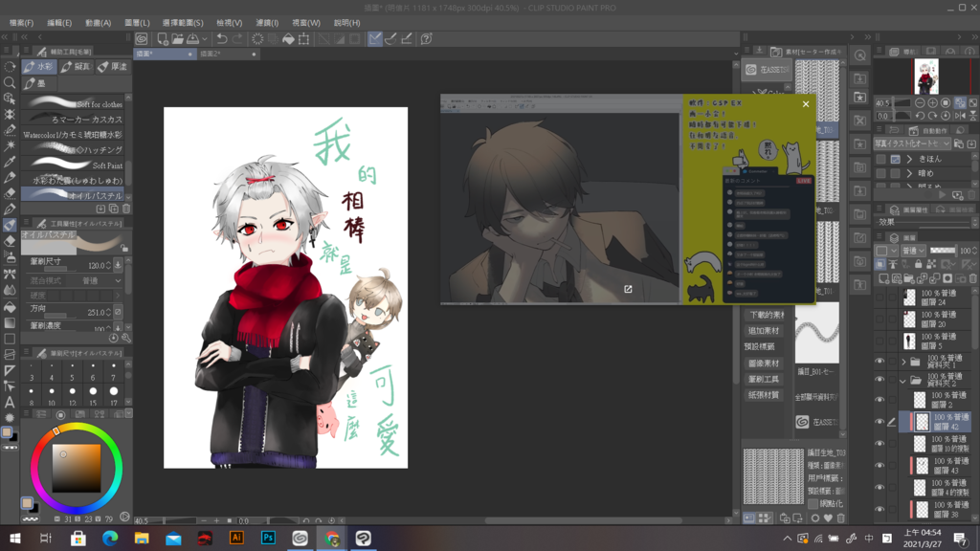Open brush 混合模式 普通 dropdown
The width and height of the screenshot is (980, 551).
[101, 281]
